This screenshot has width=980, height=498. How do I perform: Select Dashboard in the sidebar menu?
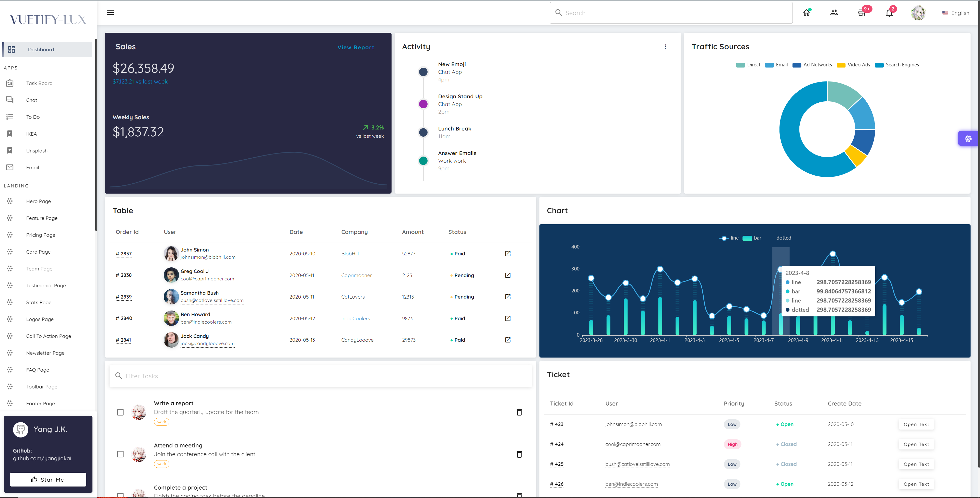(41, 50)
